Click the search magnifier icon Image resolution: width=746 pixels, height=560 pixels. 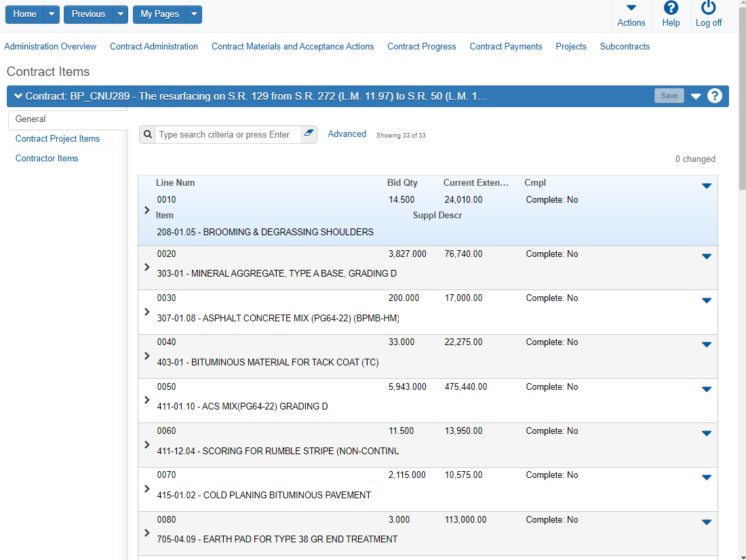[148, 134]
